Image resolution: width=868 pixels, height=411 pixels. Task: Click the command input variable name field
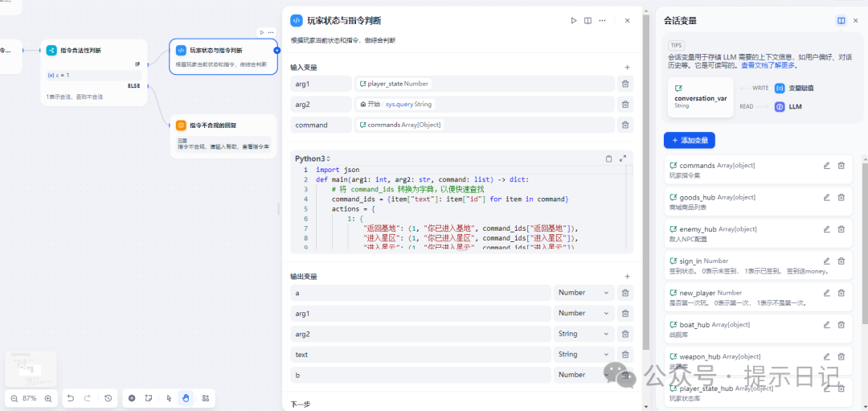[x=321, y=125]
